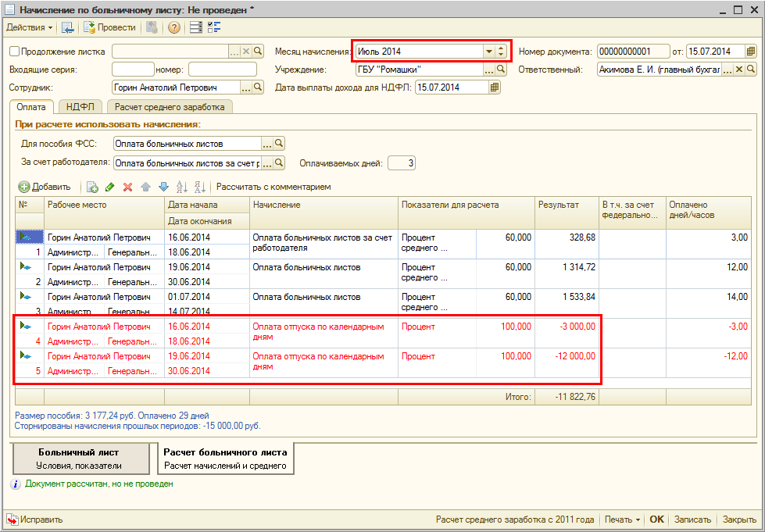
Task: Click the red X delete row icon
Action: tap(127, 187)
